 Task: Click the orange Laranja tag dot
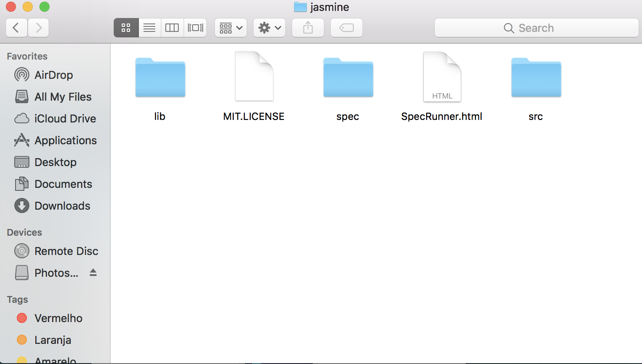(x=22, y=340)
